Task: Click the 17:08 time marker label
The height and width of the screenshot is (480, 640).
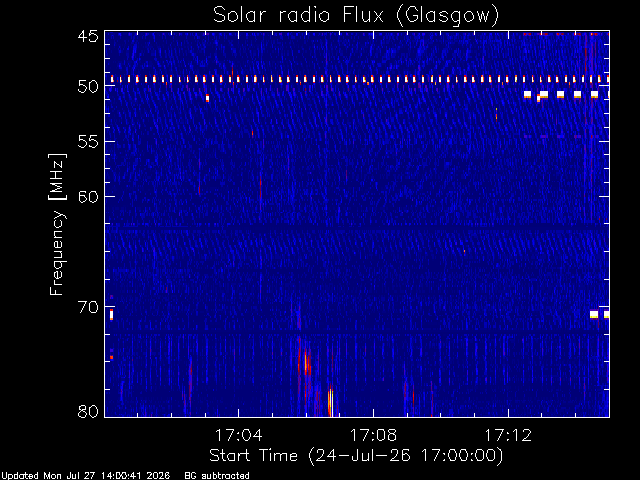Action: click(x=373, y=435)
